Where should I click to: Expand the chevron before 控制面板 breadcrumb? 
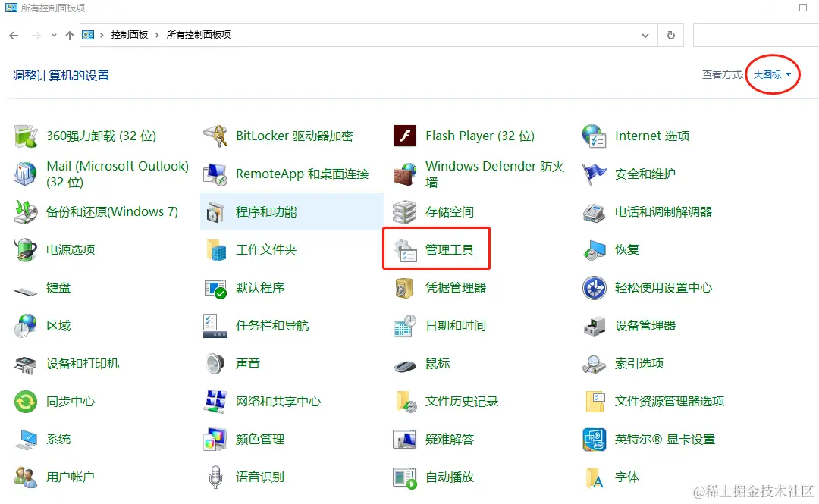102,35
